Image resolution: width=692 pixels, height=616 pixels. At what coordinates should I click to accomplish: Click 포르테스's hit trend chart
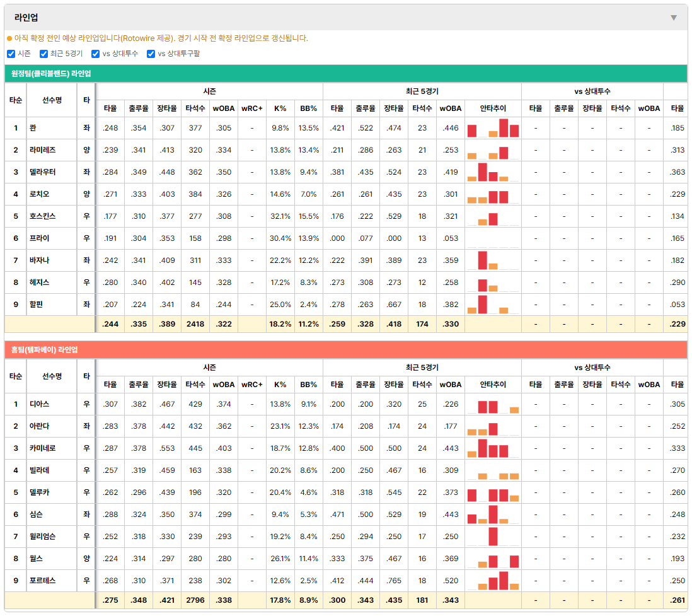click(493, 581)
